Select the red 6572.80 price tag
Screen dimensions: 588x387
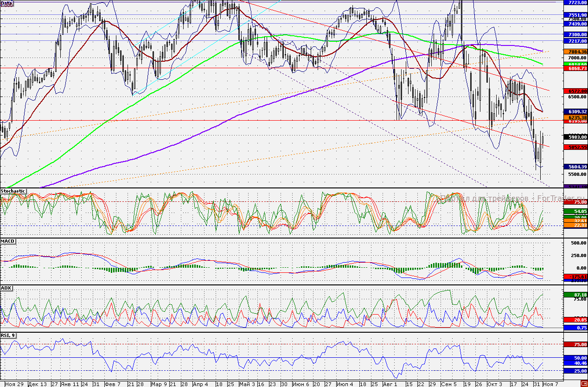(575, 91)
